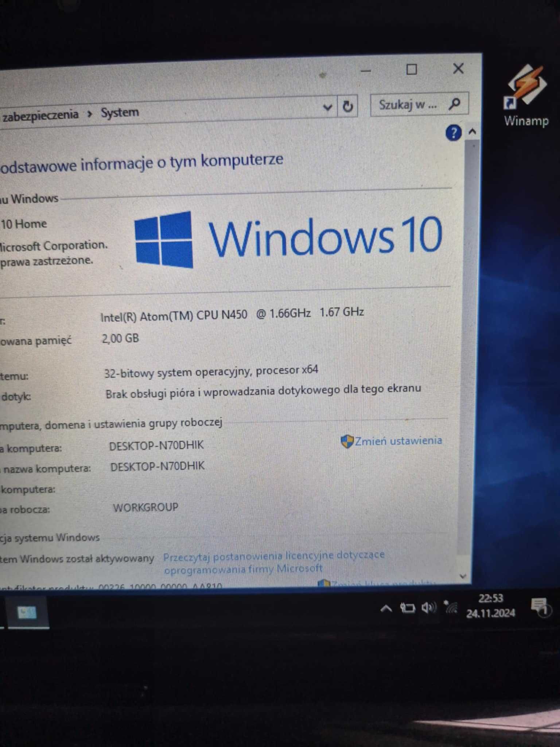This screenshot has width=560, height=747.
Task: Select the first 'DESKTOP-N70DHIK' computer name
Action: pos(156,445)
